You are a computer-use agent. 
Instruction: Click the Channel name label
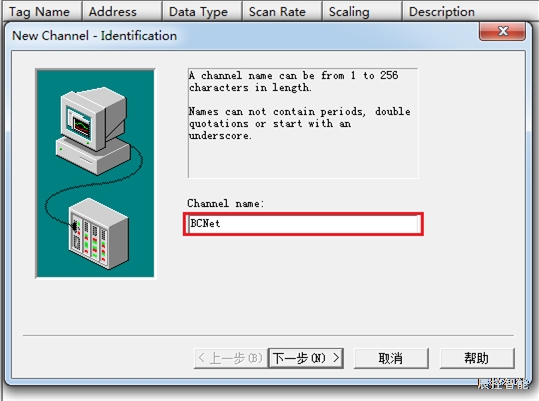point(226,203)
